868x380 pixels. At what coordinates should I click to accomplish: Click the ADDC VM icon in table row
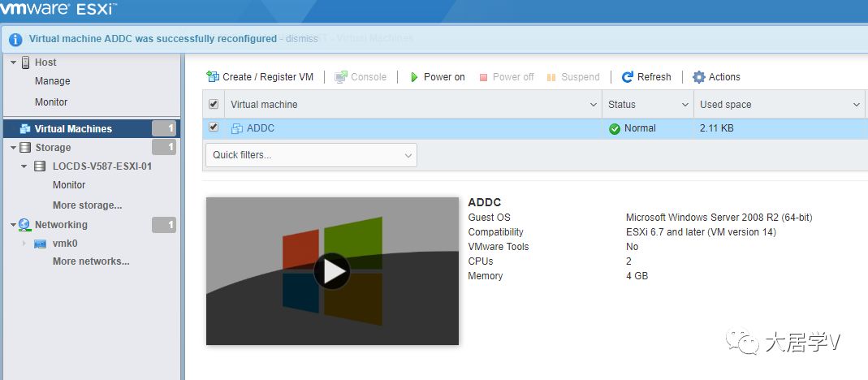(237, 128)
